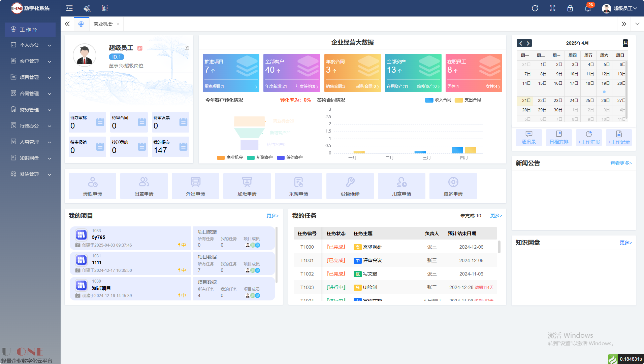644x364 pixels.
Task: Collapse the sidebar with the hamburger icon
Action: [x=69, y=8]
